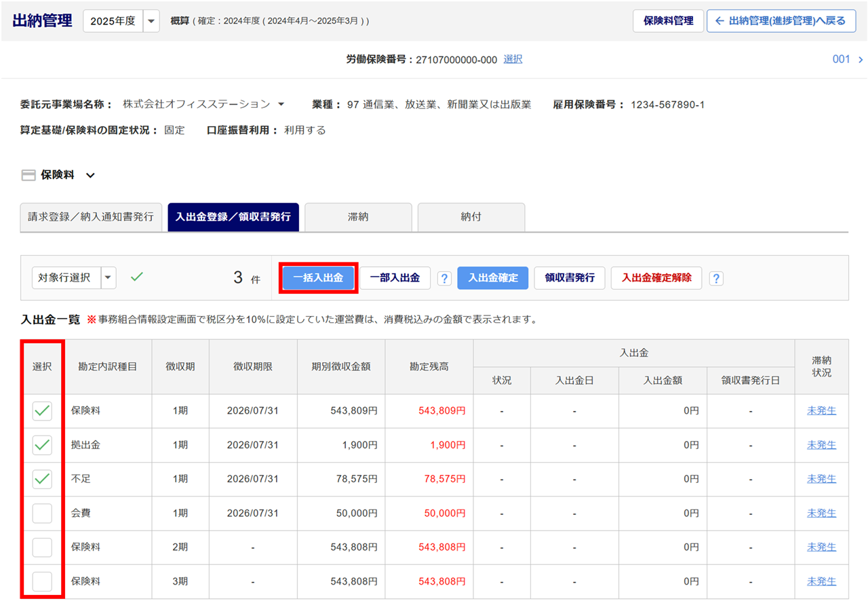This screenshot has height=601, width=868.
Task: Open 株式会社オフィスステーション company dropdown
Action: [281, 104]
